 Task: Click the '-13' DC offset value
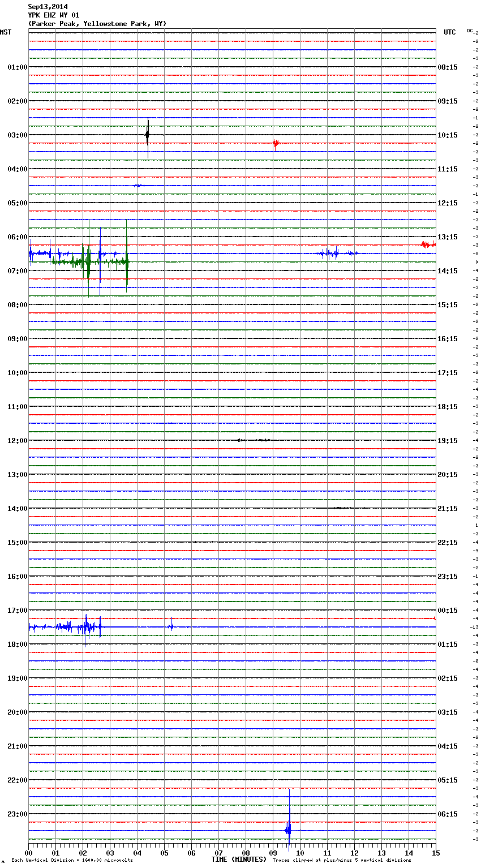tap(475, 627)
